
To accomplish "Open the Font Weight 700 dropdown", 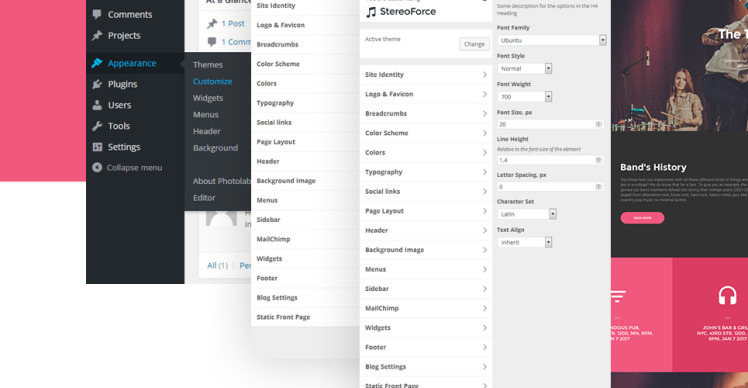I will [524, 97].
